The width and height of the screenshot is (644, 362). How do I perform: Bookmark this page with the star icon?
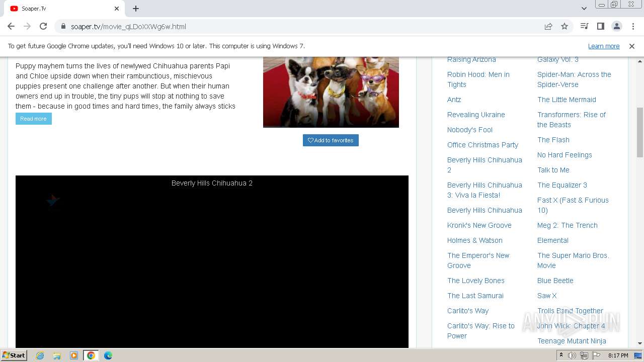coord(565,26)
